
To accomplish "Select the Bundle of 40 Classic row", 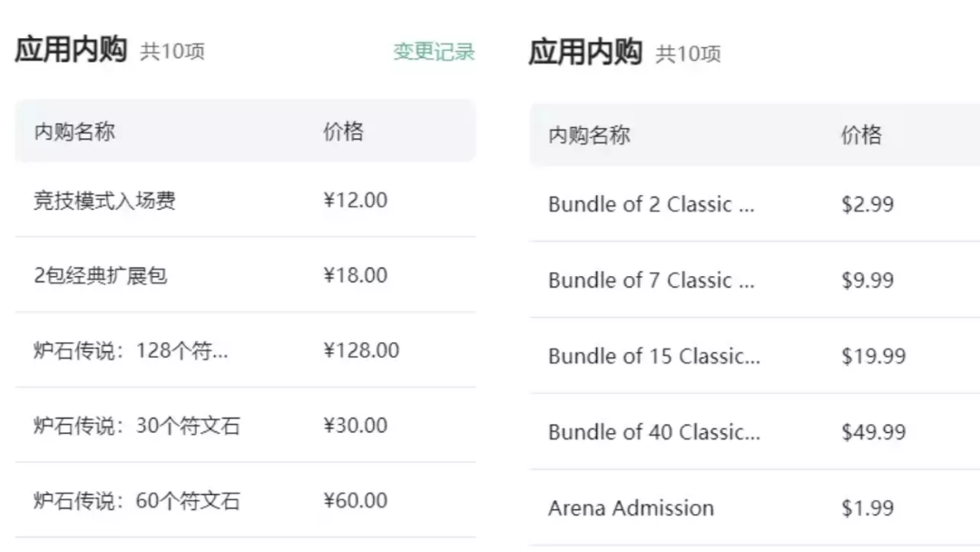I will (754, 431).
